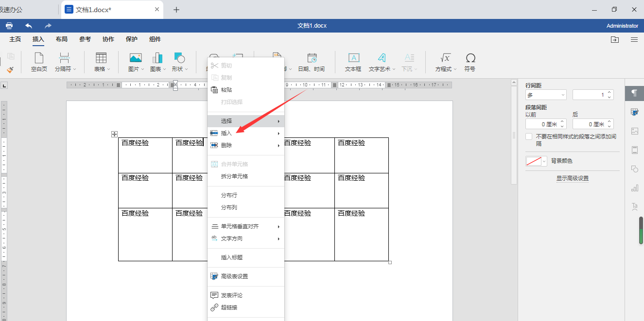The height and width of the screenshot is (321, 644).
Task: Switch to the 布局 ribbon tab
Action: 62,39
